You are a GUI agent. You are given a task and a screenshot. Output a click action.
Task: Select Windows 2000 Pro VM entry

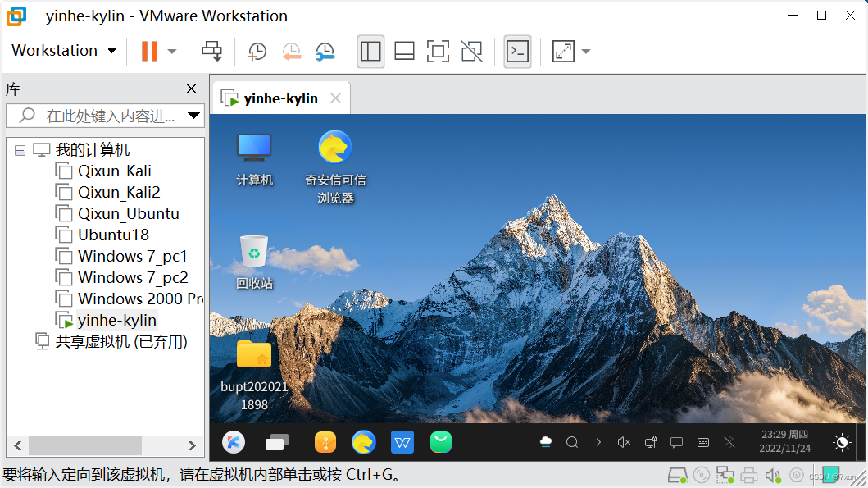[129, 299]
